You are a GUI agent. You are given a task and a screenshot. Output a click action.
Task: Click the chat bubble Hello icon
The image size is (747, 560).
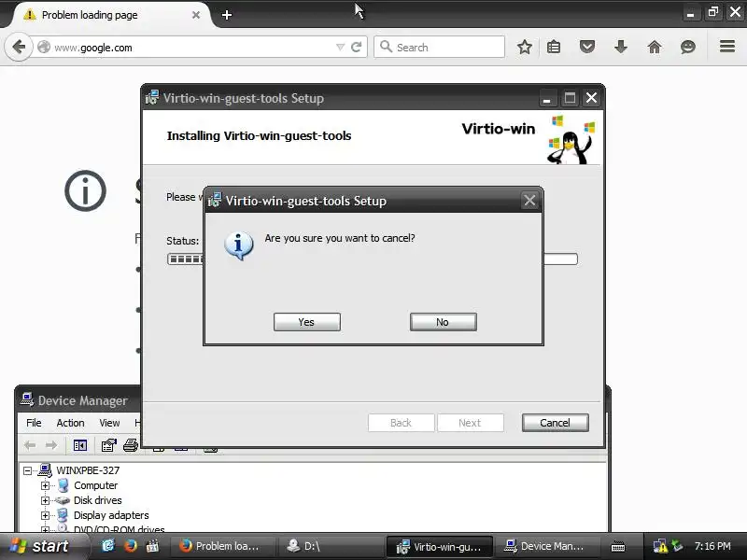tap(688, 47)
